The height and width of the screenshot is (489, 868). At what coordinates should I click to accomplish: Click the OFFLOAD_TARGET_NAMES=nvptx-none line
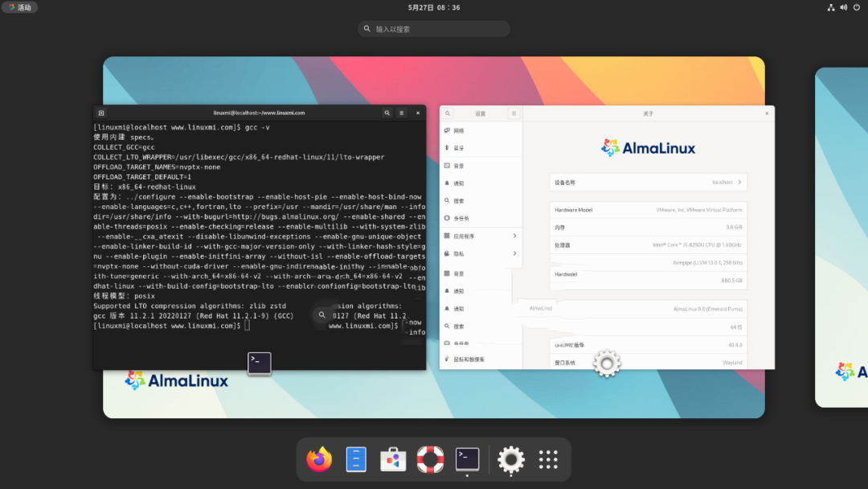tap(157, 167)
